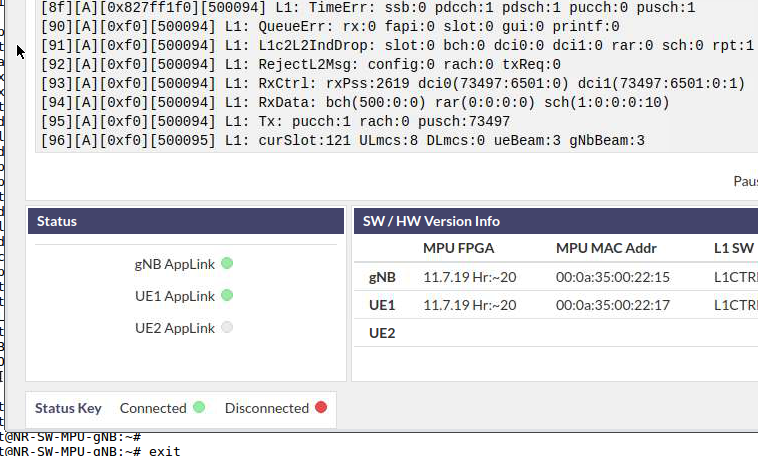Click log line [95] Tx pucch
This screenshot has height=456, width=758.
(x=275, y=121)
